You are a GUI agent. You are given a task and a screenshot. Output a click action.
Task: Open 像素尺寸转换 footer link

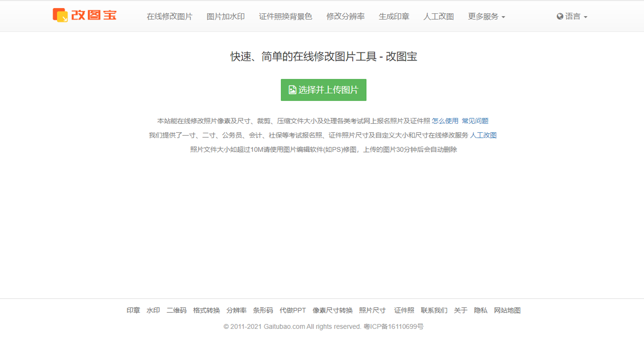pos(333,310)
